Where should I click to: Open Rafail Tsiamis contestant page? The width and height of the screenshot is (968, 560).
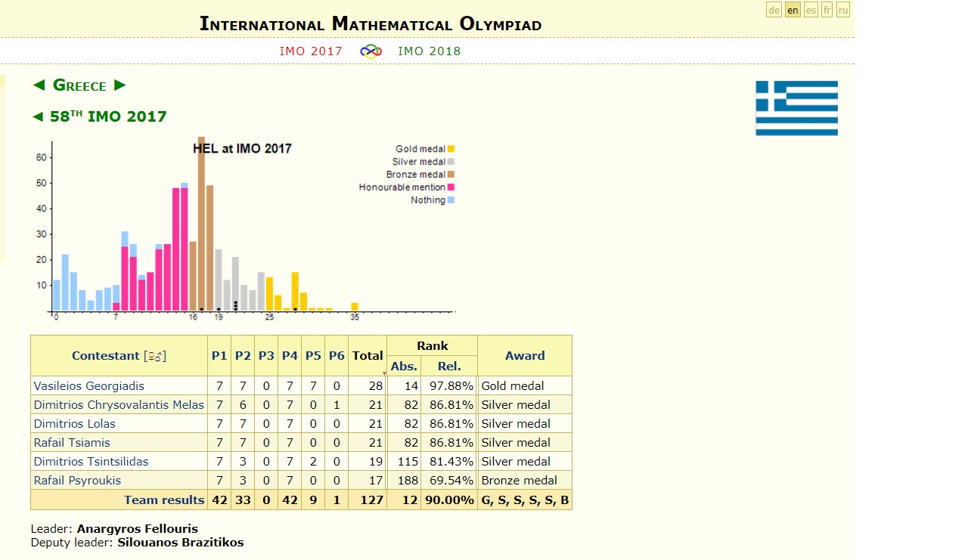click(72, 443)
